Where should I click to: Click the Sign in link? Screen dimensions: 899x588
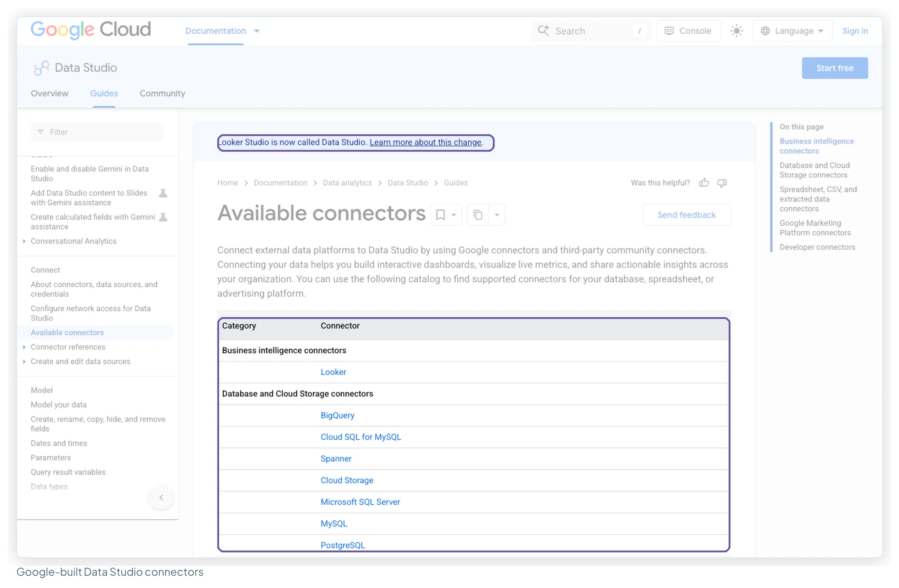pyautogui.click(x=855, y=31)
